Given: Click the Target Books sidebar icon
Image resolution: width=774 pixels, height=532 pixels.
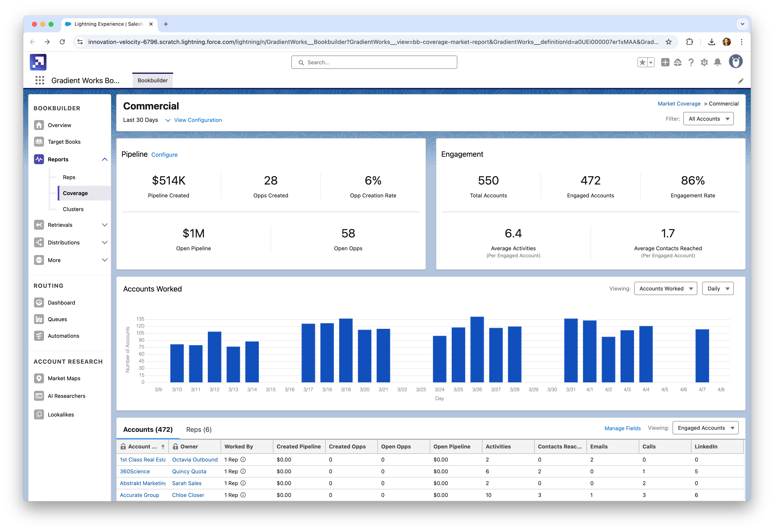Looking at the screenshot, I should coord(39,142).
